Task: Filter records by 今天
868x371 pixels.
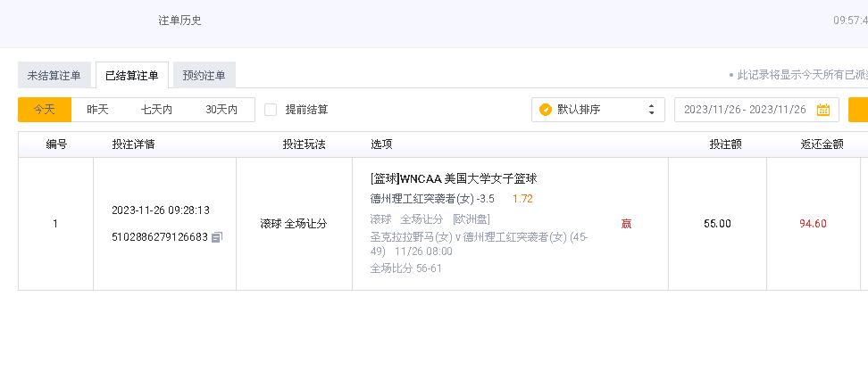Action: click(45, 110)
